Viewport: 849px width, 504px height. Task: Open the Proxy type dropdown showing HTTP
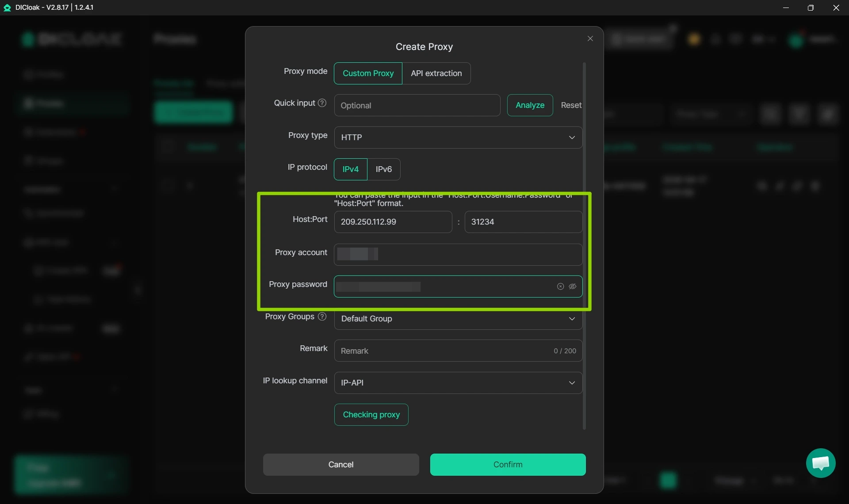458,137
